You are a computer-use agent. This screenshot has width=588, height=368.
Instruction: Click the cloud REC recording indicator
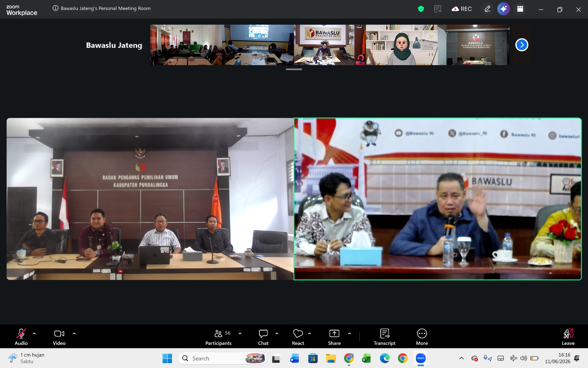coord(462,9)
